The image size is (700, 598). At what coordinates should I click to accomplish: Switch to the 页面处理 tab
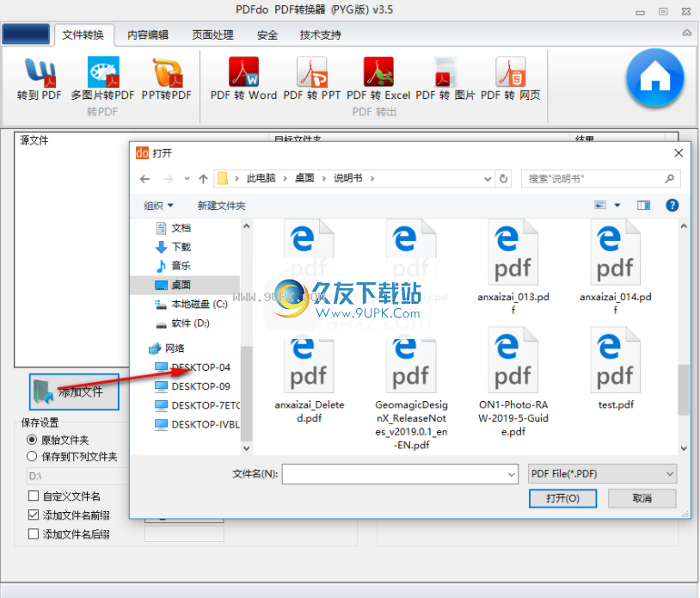coord(212,34)
